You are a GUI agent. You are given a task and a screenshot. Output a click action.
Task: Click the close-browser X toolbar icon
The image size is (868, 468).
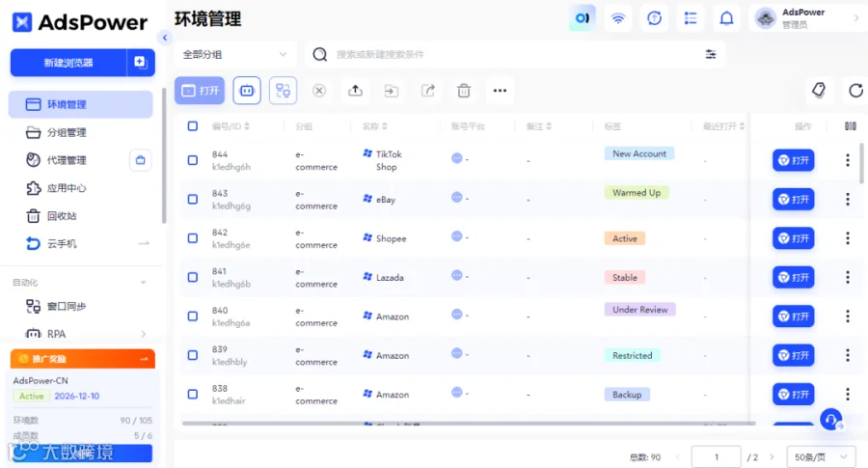(319, 91)
